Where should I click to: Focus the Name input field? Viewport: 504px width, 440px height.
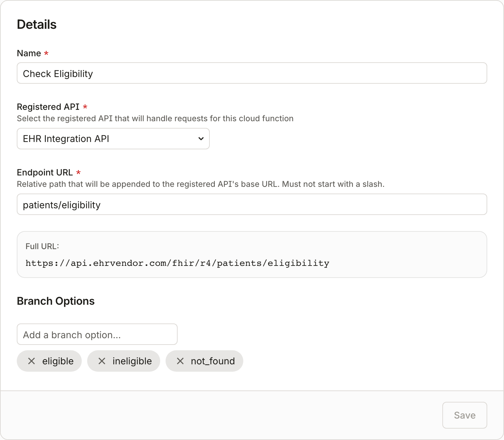coord(252,73)
